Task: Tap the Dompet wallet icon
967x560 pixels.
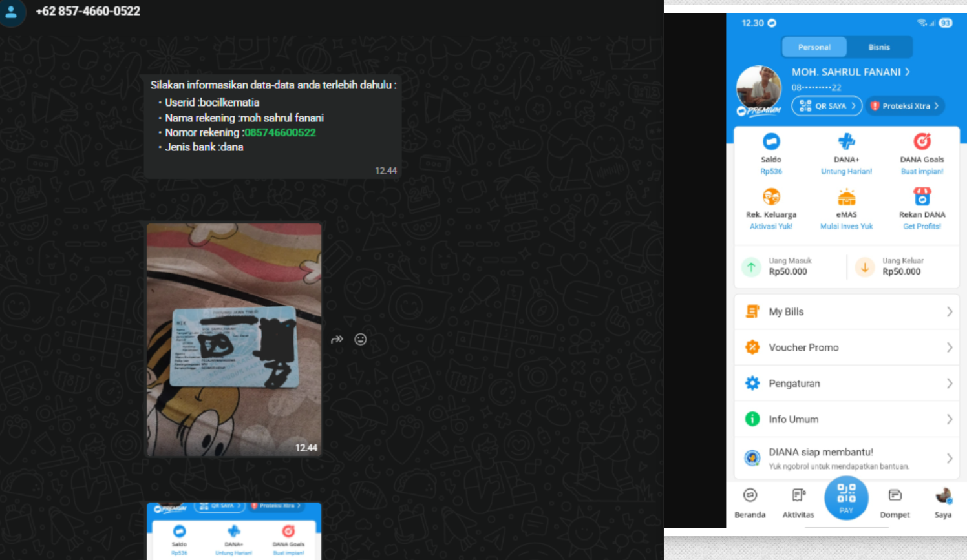Action: (895, 495)
